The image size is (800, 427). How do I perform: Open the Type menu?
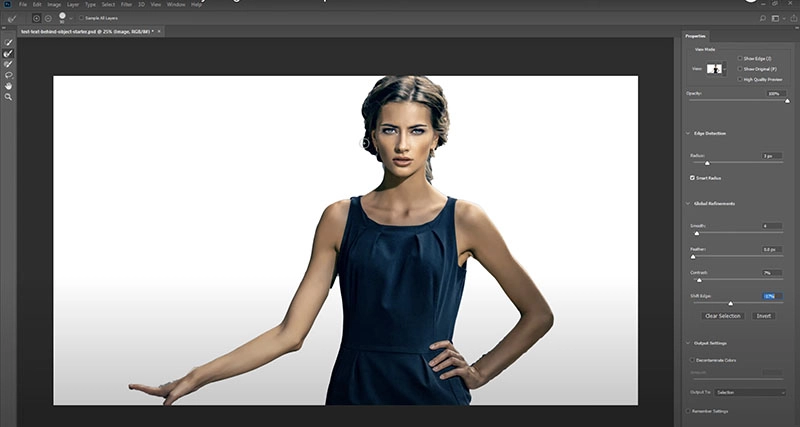[90, 5]
